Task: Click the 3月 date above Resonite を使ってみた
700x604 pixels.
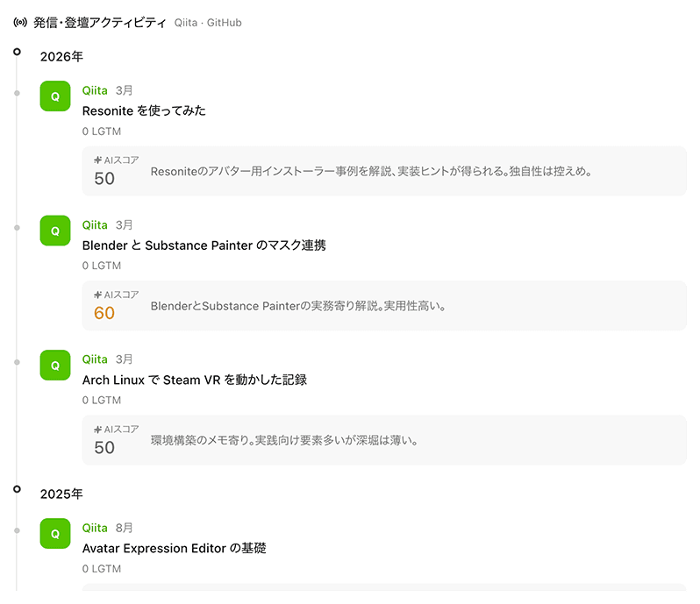Action: (x=124, y=90)
